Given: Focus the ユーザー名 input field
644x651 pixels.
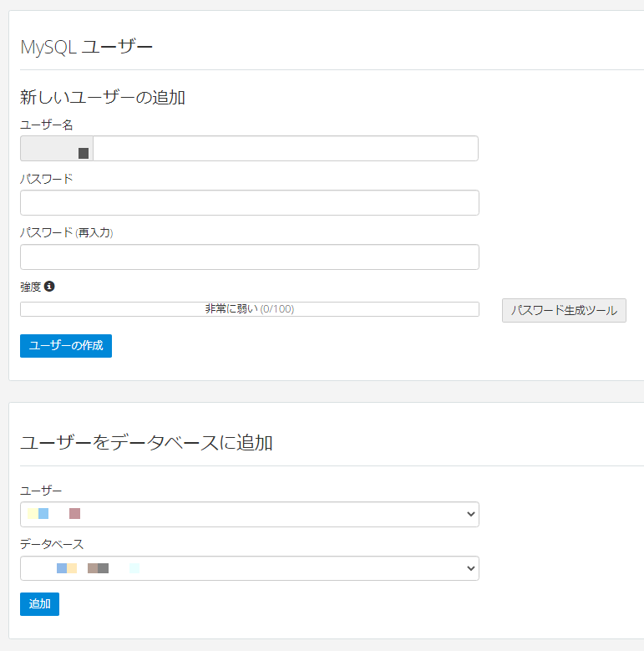Looking at the screenshot, I should click(286, 148).
